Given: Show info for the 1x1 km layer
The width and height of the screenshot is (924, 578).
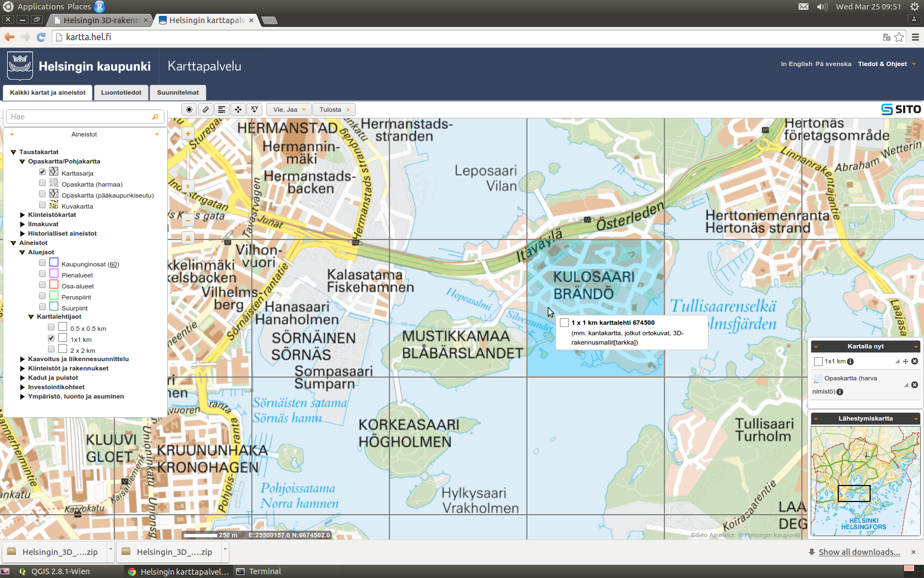Looking at the screenshot, I should (850, 362).
